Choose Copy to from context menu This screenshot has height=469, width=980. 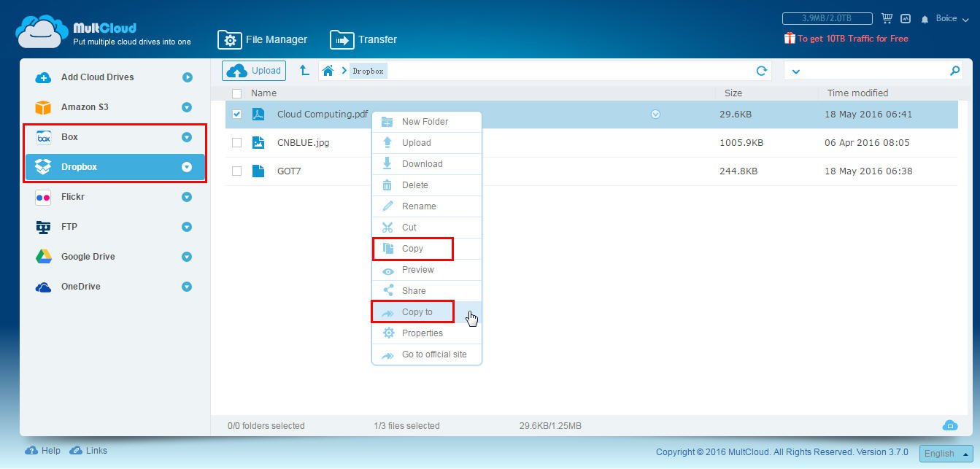pos(427,312)
